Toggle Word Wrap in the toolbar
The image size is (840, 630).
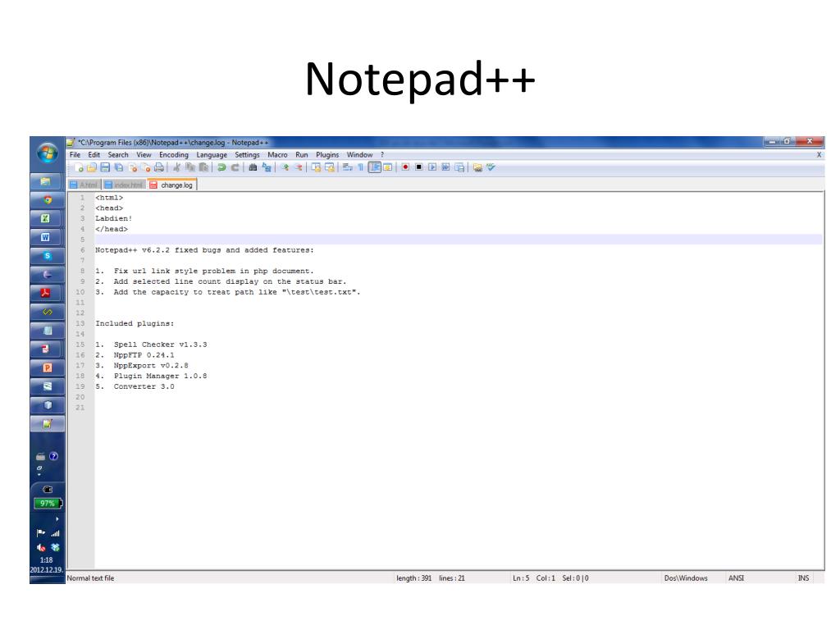point(347,167)
